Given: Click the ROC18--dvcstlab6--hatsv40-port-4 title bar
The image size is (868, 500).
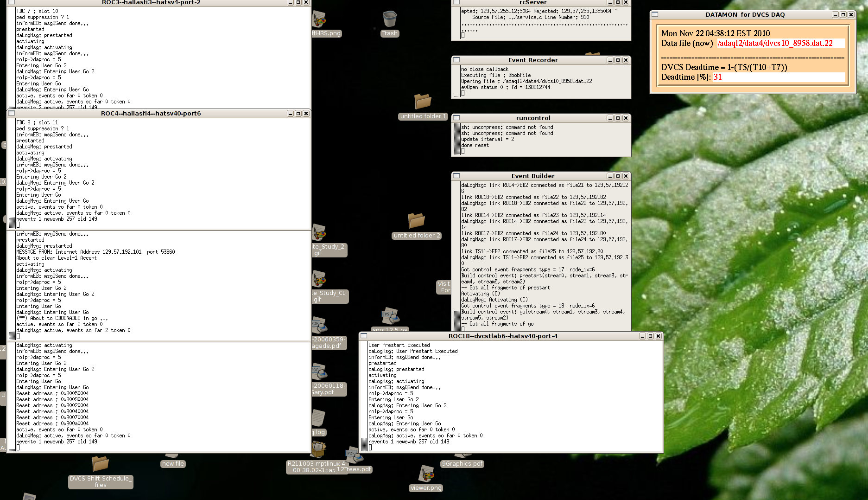Looking at the screenshot, I should [503, 336].
